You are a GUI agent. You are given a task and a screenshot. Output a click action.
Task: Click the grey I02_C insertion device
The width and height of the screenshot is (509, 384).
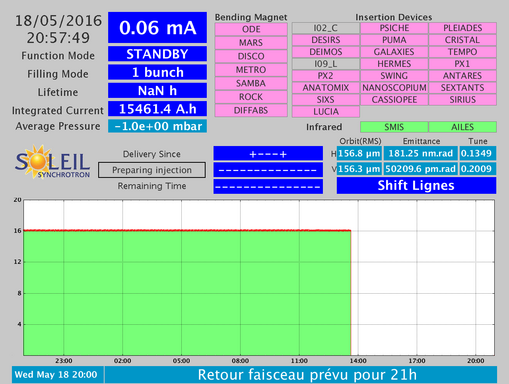[326, 28]
